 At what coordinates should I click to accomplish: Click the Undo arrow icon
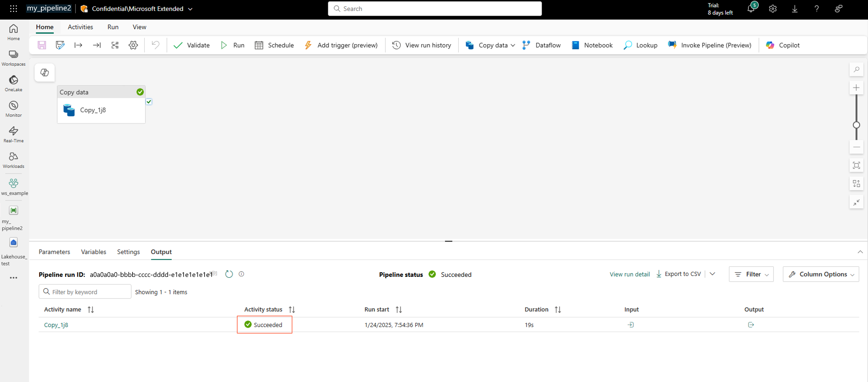[155, 45]
